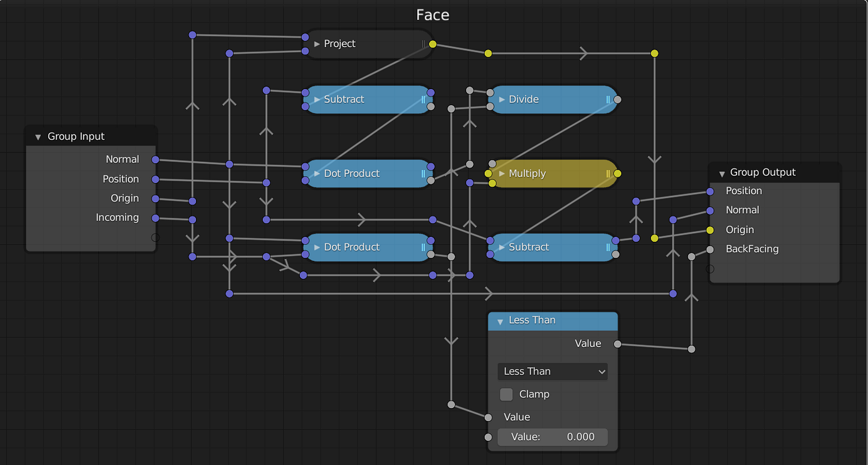The width and height of the screenshot is (868, 465).
Task: Click the yellow output socket of the Project node
Action: (432, 44)
